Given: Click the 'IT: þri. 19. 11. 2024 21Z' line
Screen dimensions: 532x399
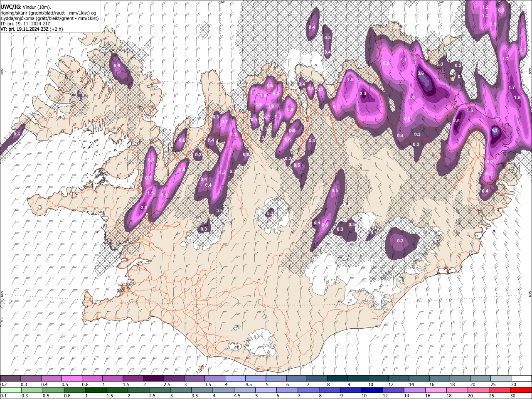Looking at the screenshot, I should [x=25, y=24].
